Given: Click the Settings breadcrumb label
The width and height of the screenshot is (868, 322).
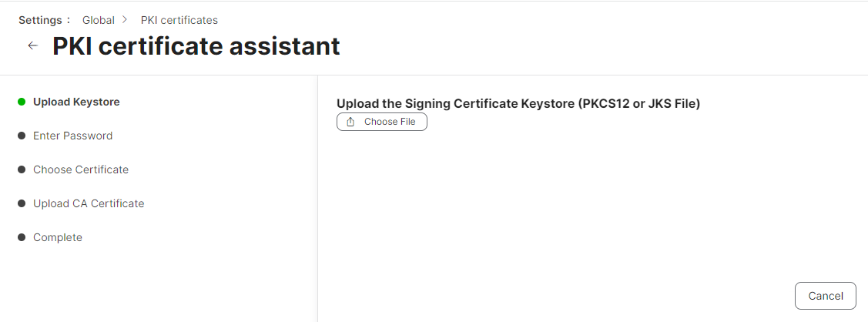Looking at the screenshot, I should pos(44,20).
